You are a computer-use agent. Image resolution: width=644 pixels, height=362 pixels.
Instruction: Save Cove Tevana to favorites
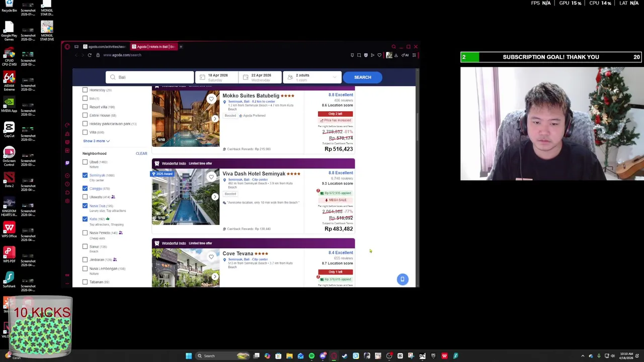(211, 257)
